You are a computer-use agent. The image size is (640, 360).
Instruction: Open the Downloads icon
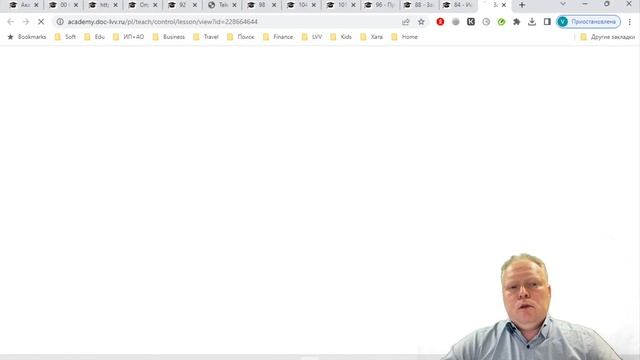[532, 22]
